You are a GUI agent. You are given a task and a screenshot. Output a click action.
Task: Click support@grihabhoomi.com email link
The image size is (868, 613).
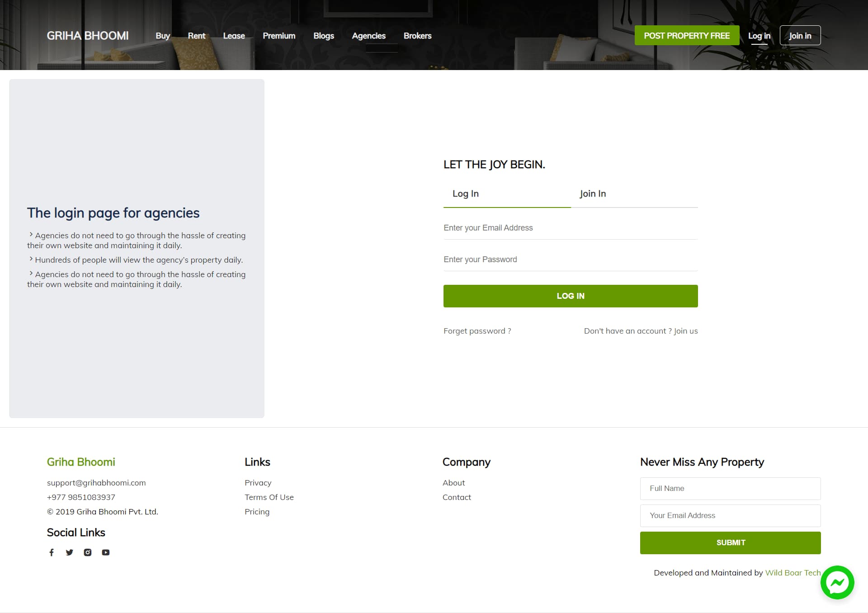[96, 483]
